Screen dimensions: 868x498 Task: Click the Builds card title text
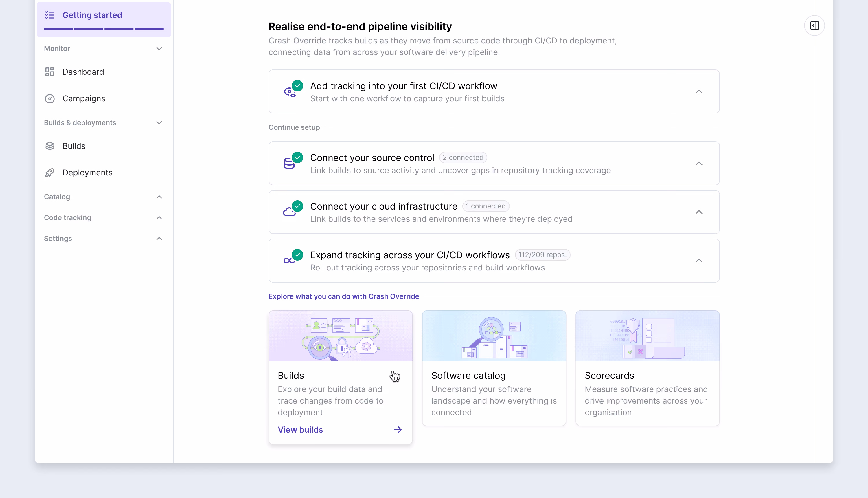pos(290,375)
